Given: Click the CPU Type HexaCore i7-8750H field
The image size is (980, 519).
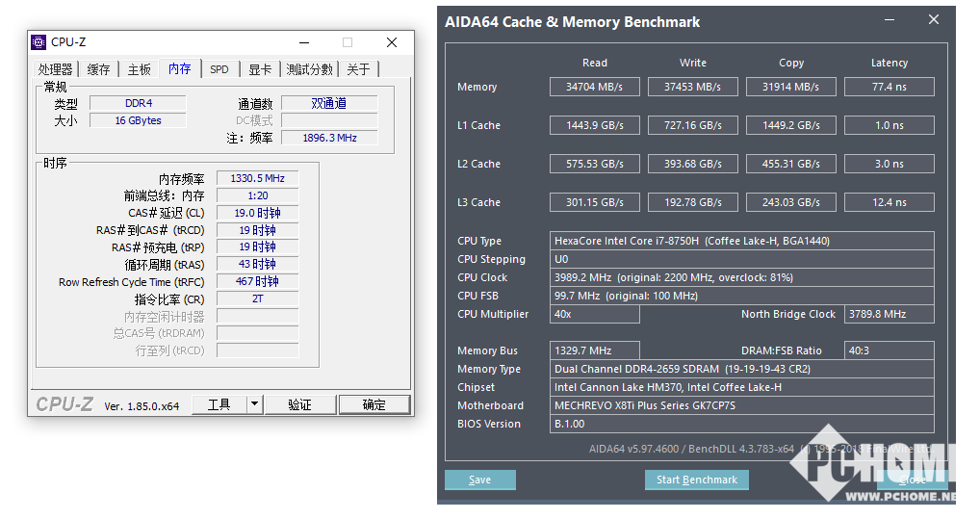Looking at the screenshot, I should tap(742, 241).
